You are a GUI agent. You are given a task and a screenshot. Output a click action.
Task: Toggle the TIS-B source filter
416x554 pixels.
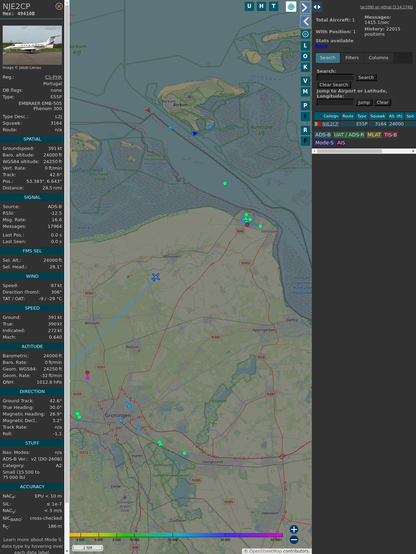point(390,135)
